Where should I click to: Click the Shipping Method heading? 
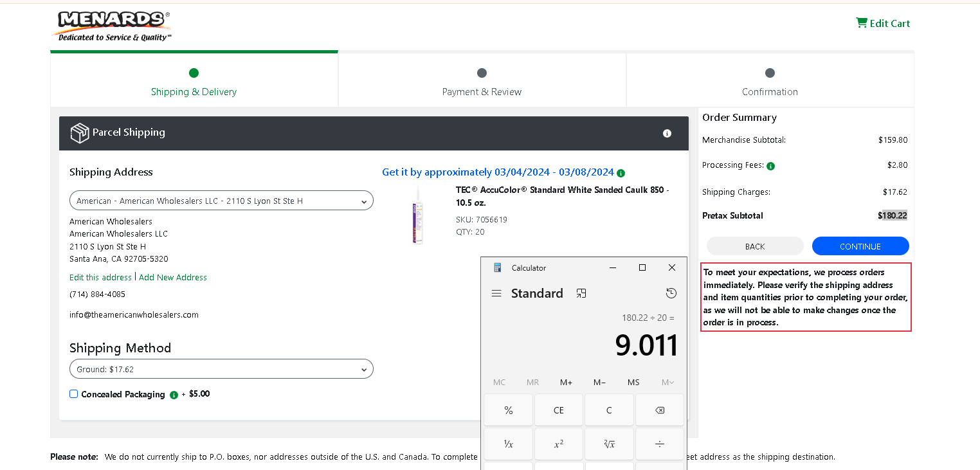pyautogui.click(x=120, y=348)
